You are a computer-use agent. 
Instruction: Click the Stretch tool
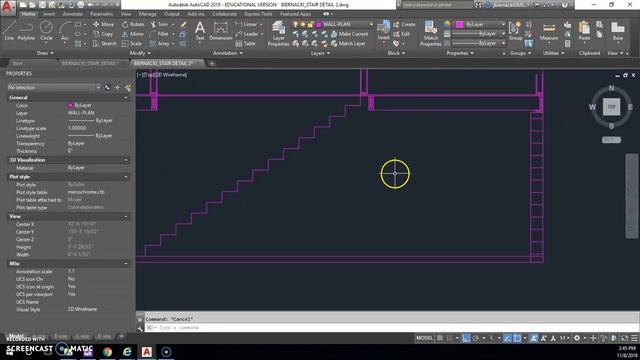(104, 44)
